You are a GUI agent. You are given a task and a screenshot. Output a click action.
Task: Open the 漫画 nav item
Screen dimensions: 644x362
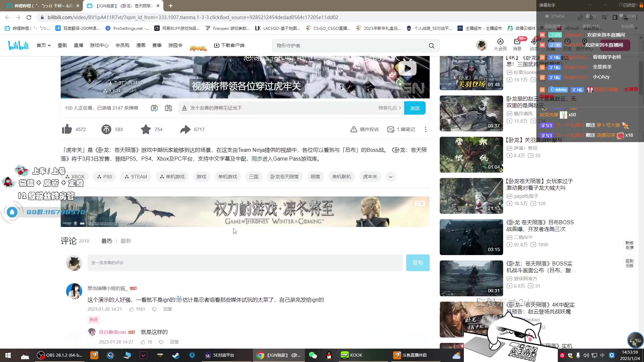(x=141, y=45)
